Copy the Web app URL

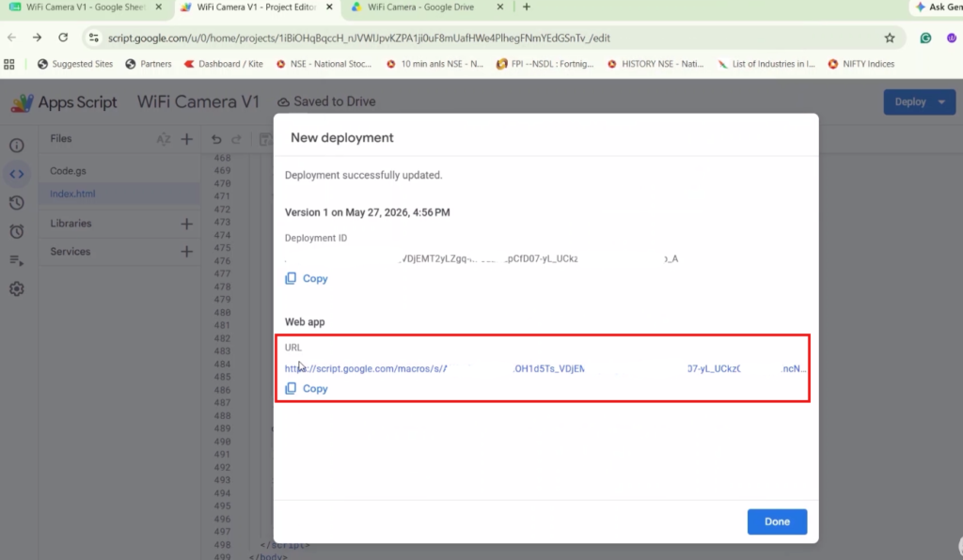(x=307, y=389)
